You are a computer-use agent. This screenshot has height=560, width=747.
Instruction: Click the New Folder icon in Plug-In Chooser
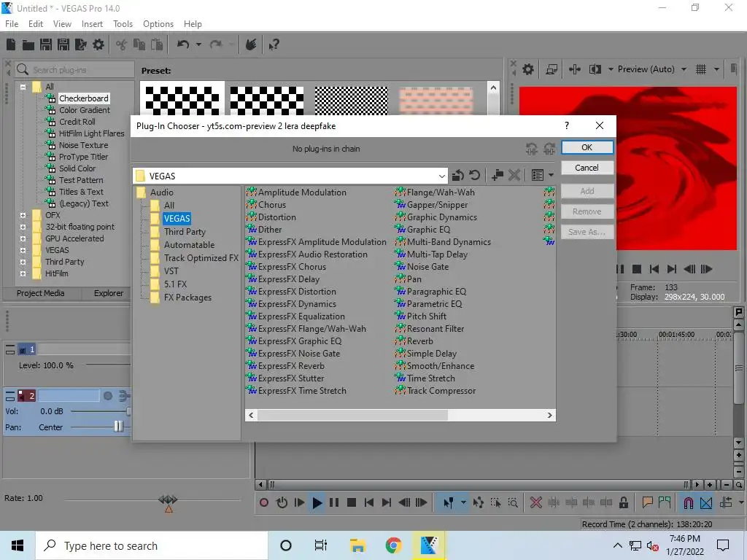pos(498,175)
